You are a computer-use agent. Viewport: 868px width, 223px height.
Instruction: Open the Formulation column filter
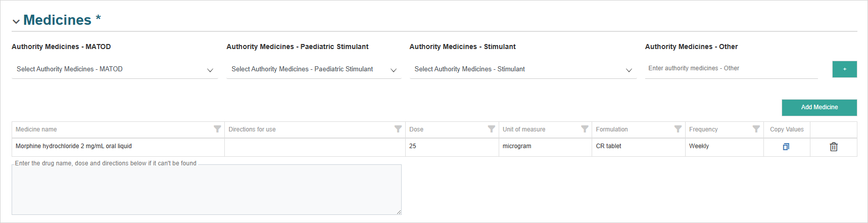[x=678, y=129]
